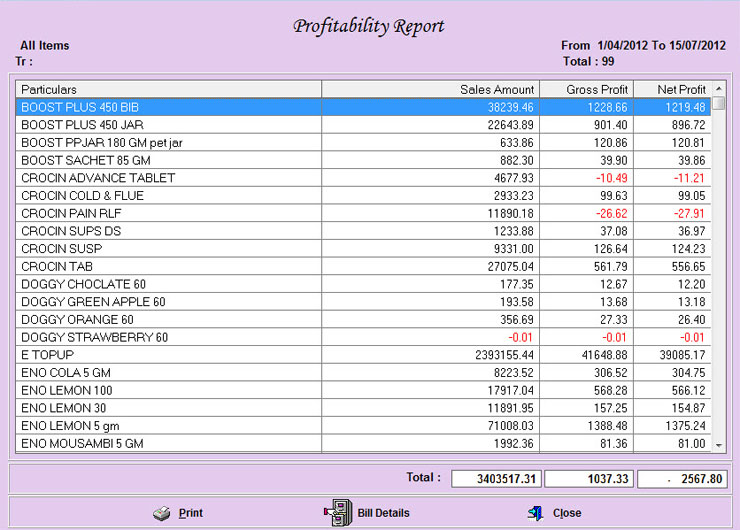Click the Bill Details document icon
Viewport: 740px width, 530px height.
[x=337, y=512]
